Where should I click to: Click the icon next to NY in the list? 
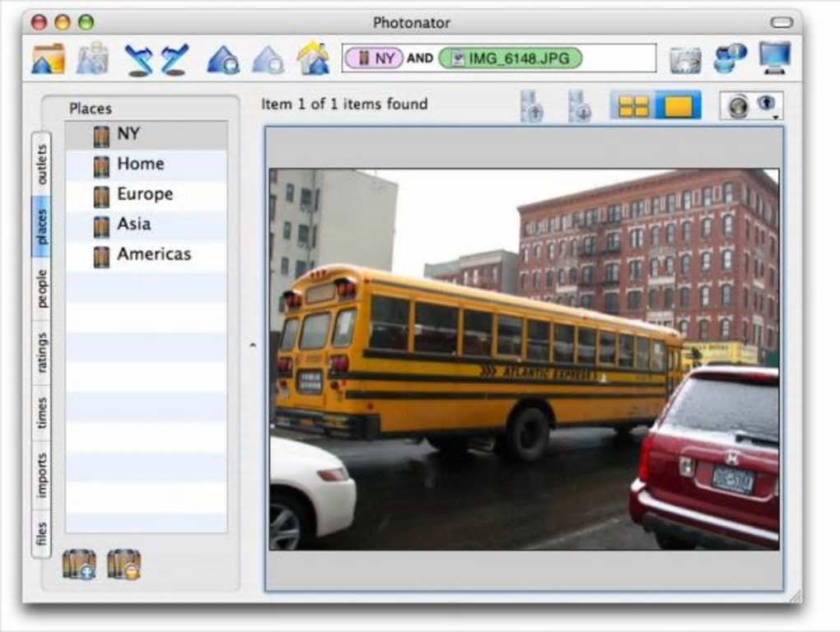(101, 137)
